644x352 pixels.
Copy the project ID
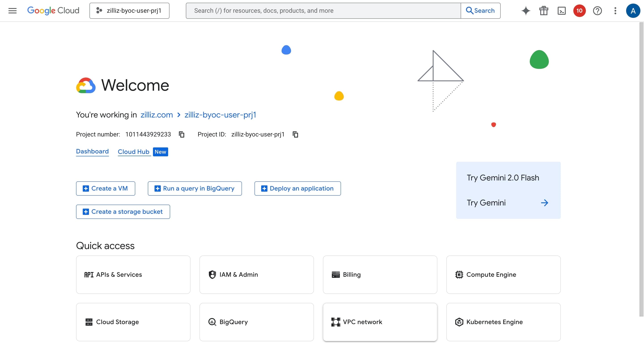point(295,134)
